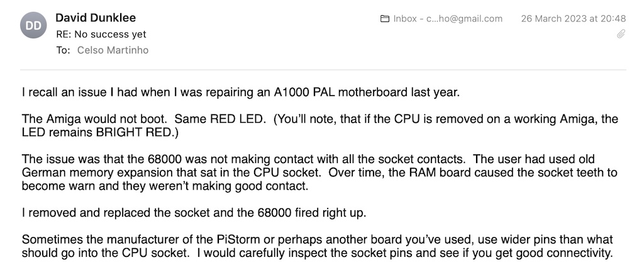Click the Inbox folder icon
Image resolution: width=644 pixels, height=272 pixels.
pyautogui.click(x=385, y=19)
